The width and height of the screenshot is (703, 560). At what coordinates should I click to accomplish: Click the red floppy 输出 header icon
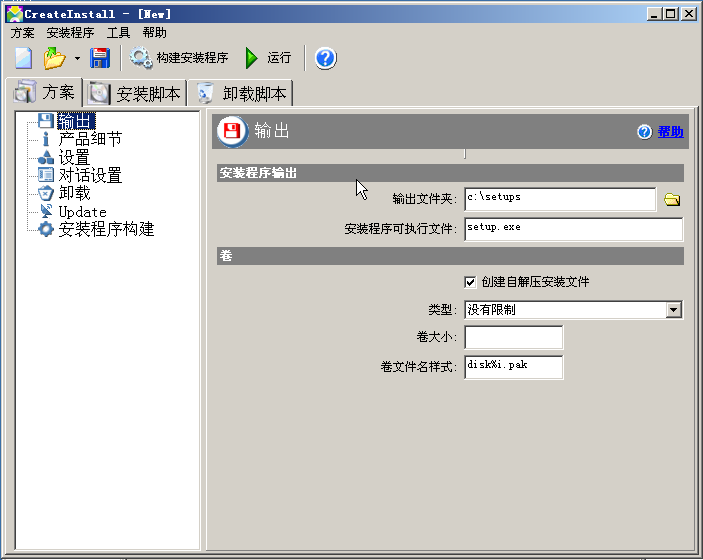tap(232, 131)
